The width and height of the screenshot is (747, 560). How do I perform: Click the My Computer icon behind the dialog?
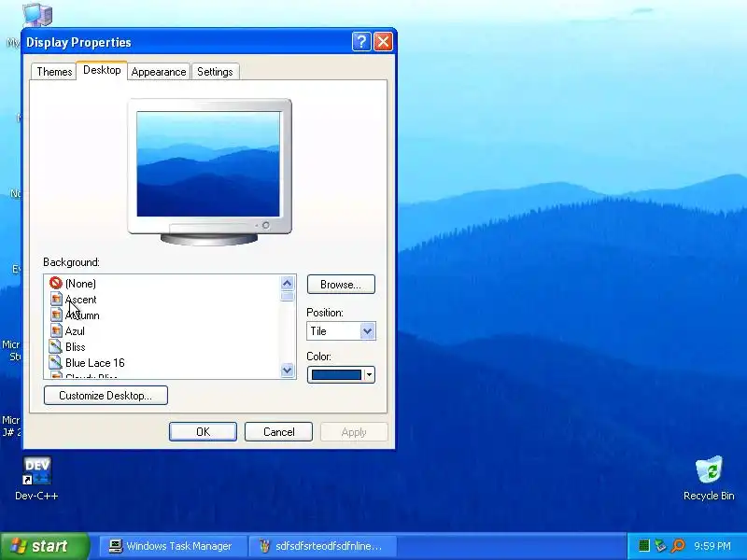click(37, 14)
